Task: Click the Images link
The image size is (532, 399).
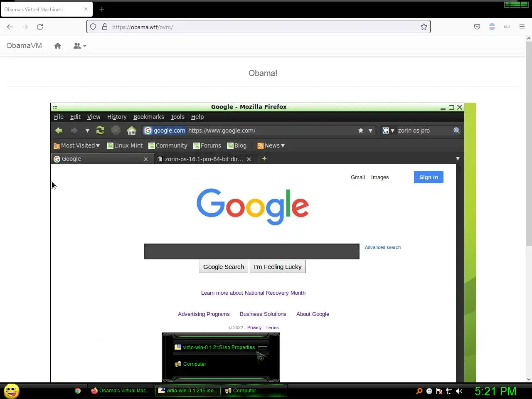Action: (x=380, y=177)
